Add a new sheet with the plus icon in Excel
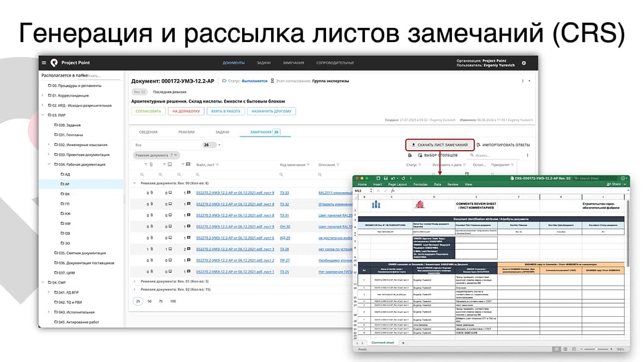This screenshot has width=644, height=362. pyautogui.click(x=403, y=343)
